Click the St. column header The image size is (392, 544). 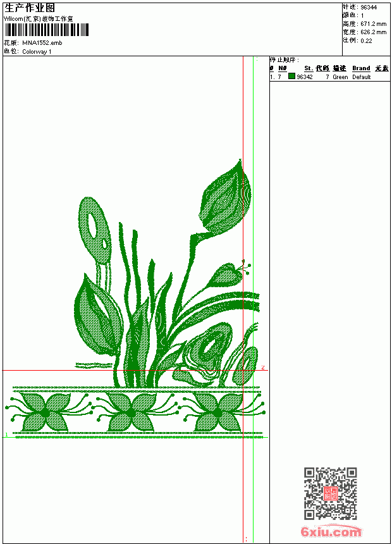point(309,68)
